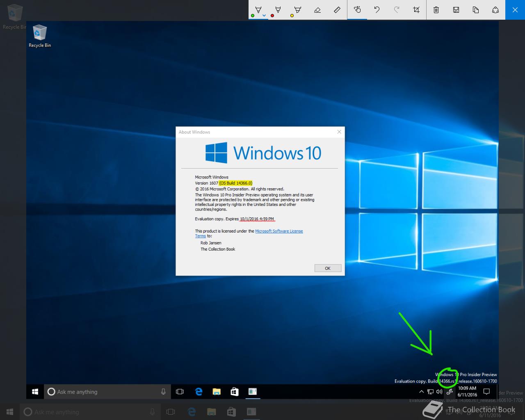Open File Explorer in captured screenshot taskbar
This screenshot has width=525, height=420.
point(217,392)
